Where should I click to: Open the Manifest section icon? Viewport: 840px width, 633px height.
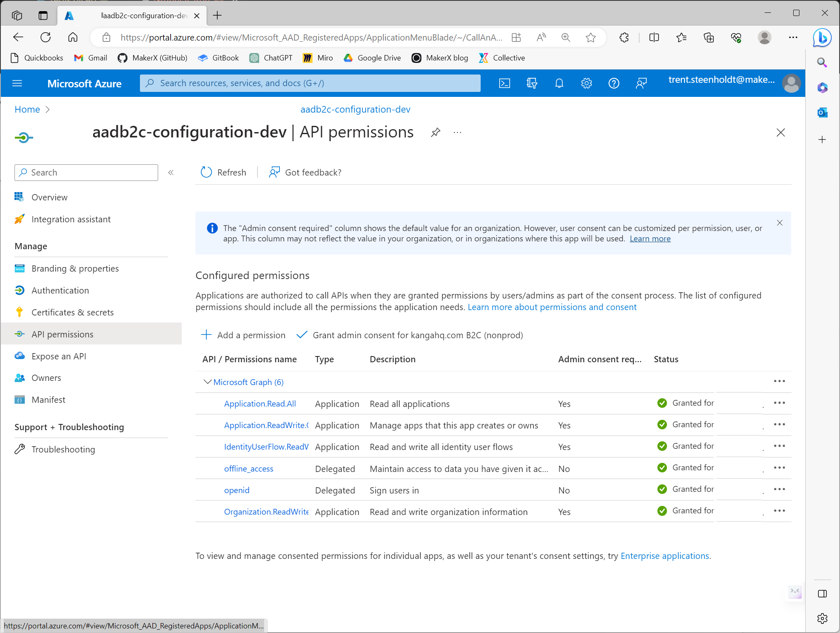pos(19,400)
